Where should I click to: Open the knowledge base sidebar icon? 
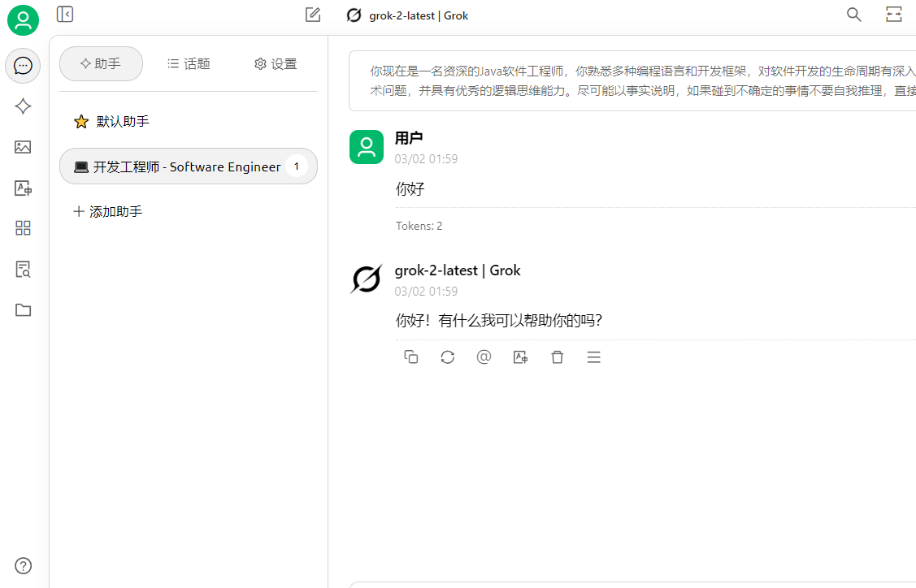(23, 270)
